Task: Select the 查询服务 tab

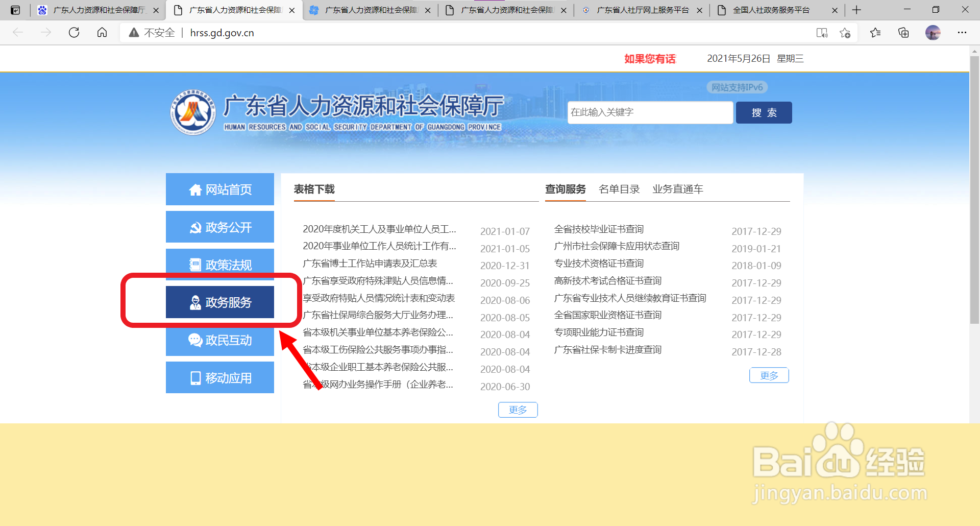Action: 565,189
